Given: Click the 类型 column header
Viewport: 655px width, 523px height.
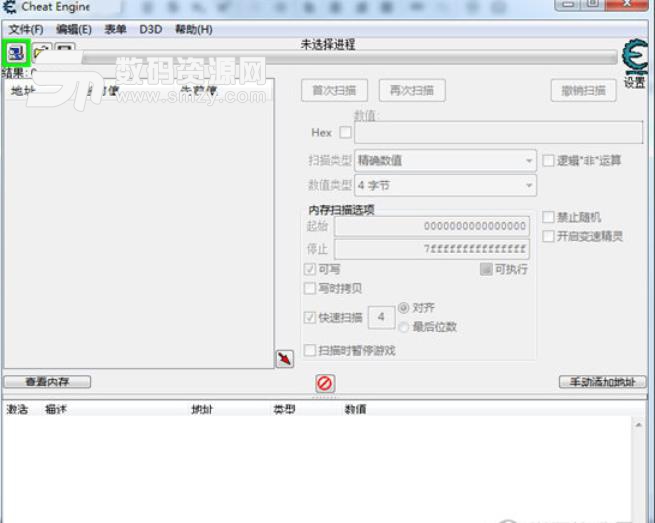Looking at the screenshot, I should point(284,409).
